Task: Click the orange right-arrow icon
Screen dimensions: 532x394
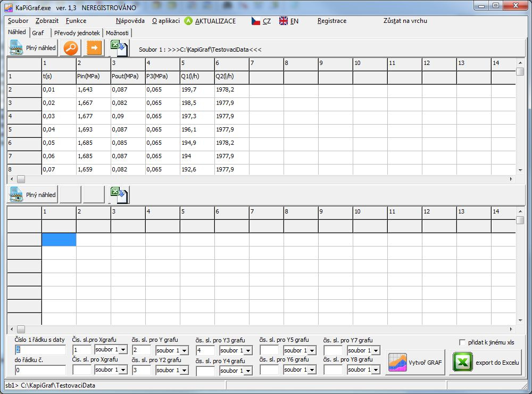Action: coord(94,48)
